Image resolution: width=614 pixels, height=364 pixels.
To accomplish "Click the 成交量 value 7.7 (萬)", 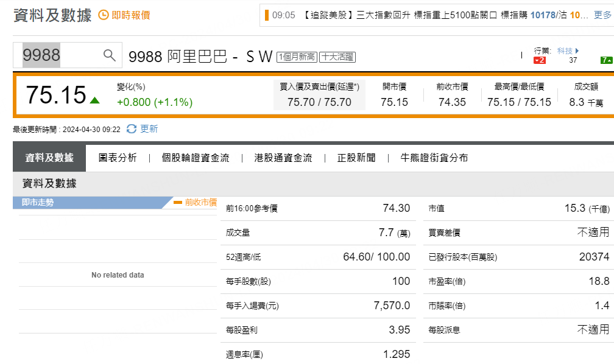I will coord(394,233).
